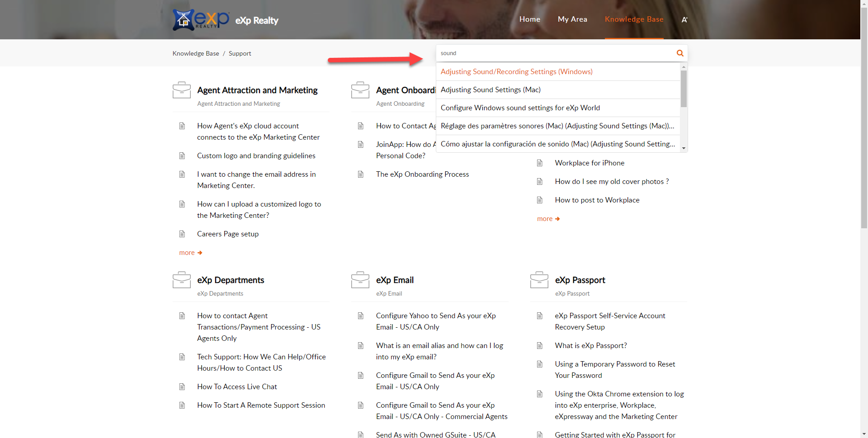
Task: Click document icon beside How Agent's eXp cloud account
Action: (182, 126)
